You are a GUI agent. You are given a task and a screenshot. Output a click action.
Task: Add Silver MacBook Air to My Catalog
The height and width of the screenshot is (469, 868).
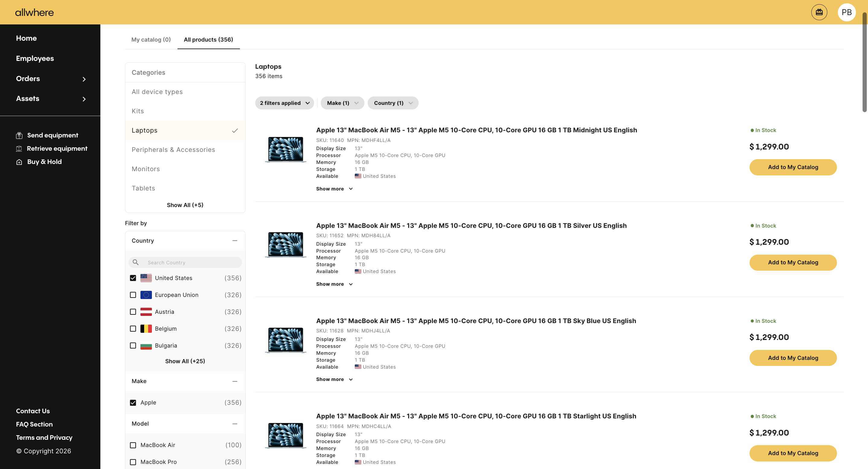(793, 263)
